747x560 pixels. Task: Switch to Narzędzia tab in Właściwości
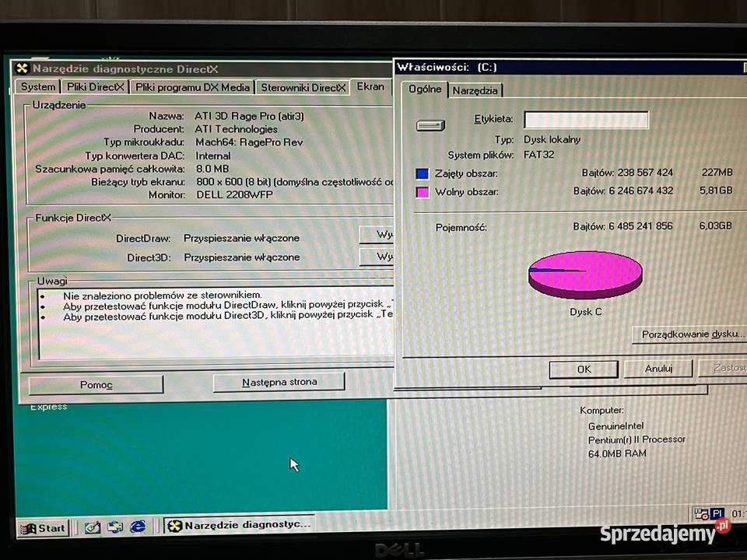coord(475,90)
